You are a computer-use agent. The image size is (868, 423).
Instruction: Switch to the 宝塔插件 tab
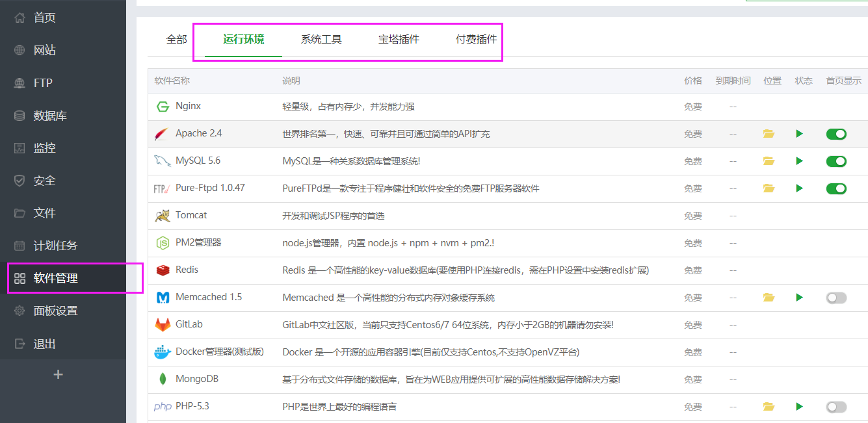click(x=399, y=40)
